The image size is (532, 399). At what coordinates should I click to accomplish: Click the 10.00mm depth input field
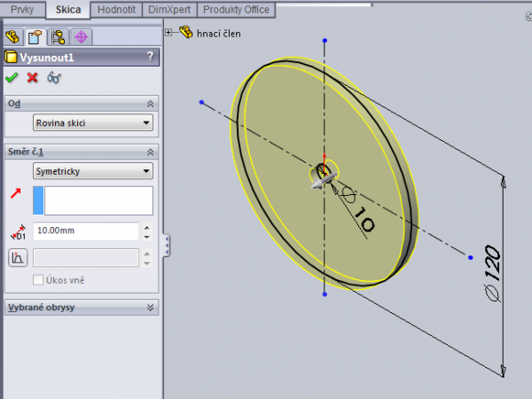point(85,231)
